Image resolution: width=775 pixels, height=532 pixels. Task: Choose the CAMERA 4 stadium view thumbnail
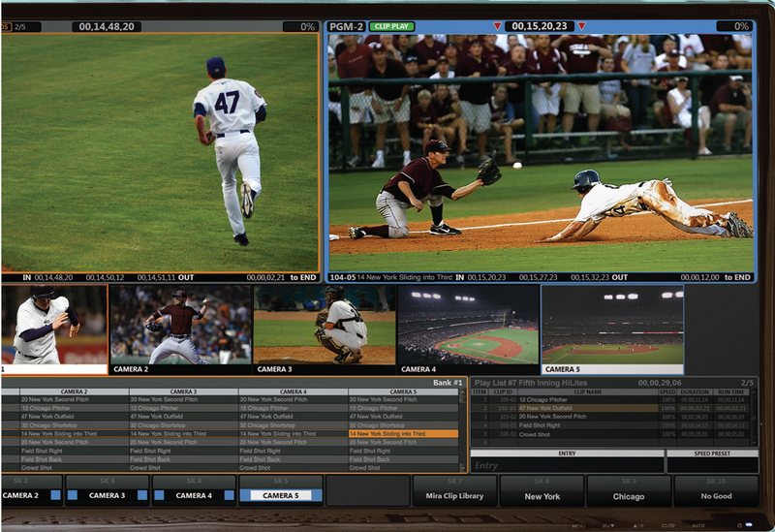(467, 325)
